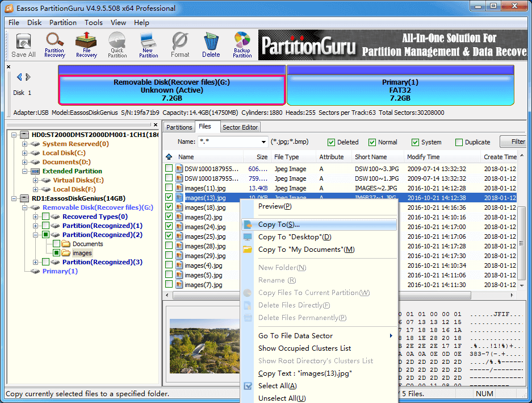
Task: Click the up-folder arrow icon in file list
Action: 169,157
